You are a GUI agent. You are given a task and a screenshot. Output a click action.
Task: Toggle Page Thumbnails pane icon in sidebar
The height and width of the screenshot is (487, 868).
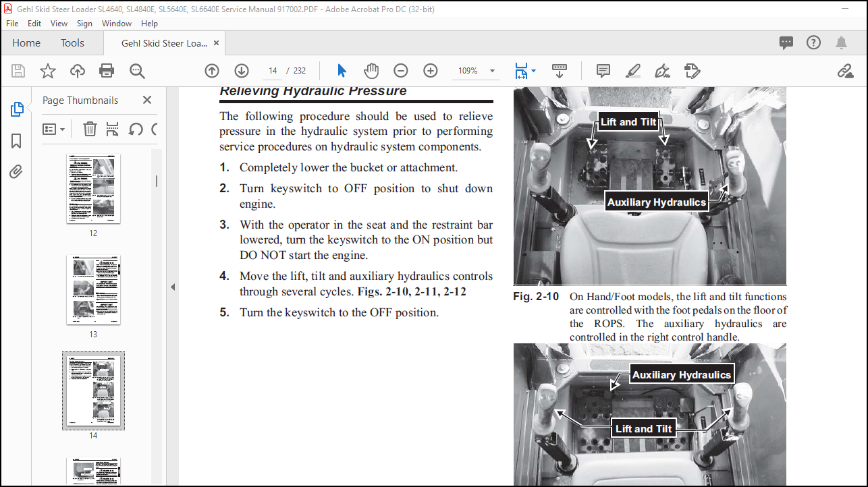[17, 109]
